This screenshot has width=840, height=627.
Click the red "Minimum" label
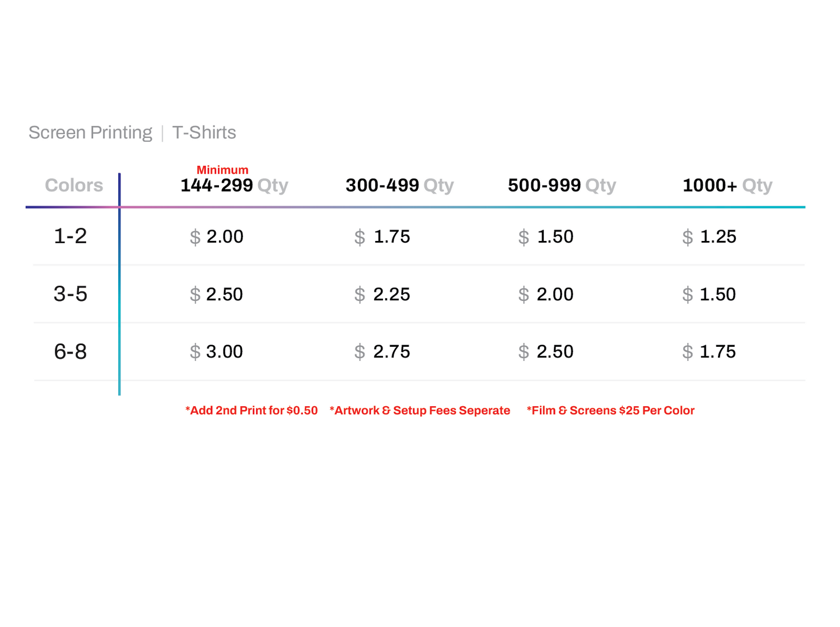coord(222,170)
